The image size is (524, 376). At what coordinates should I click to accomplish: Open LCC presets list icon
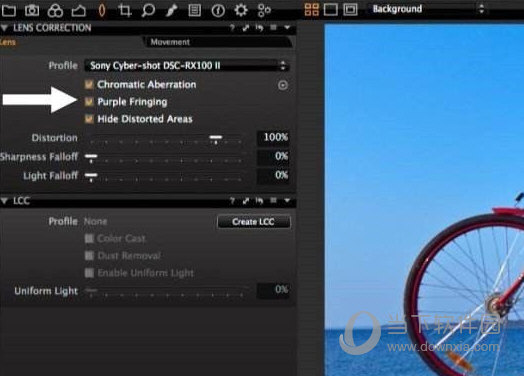tap(273, 201)
